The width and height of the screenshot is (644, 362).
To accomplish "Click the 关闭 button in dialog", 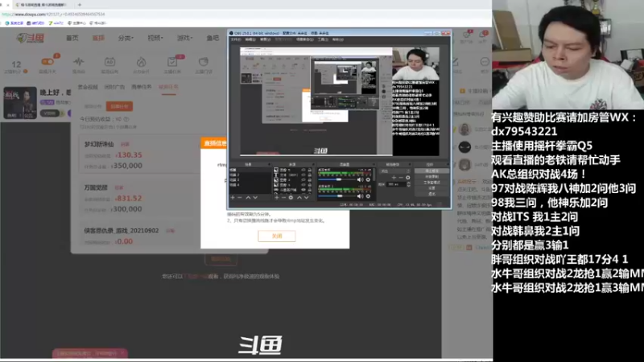I will pyautogui.click(x=276, y=236).
